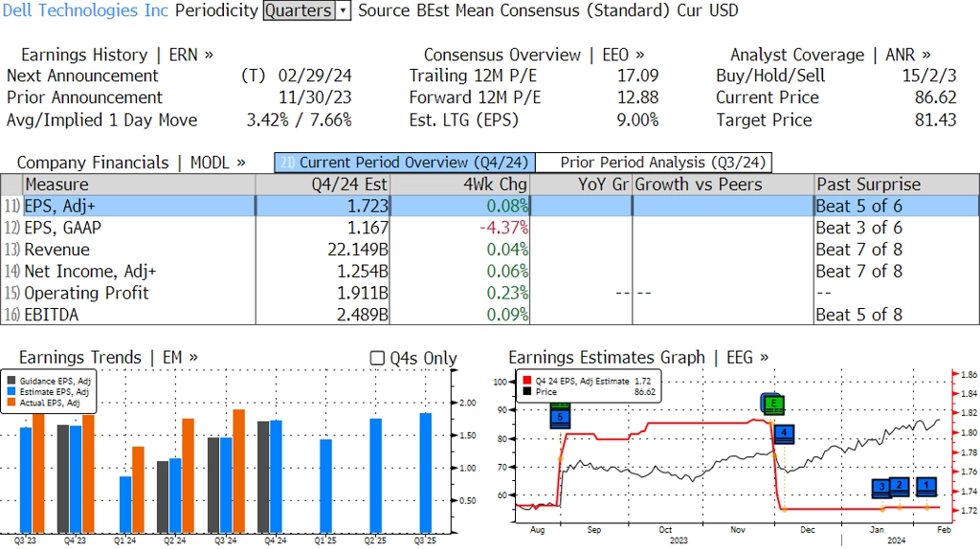Screen dimensions: 980x549
Task: Click the event marker icon numbered 3
Action: [x=881, y=487]
